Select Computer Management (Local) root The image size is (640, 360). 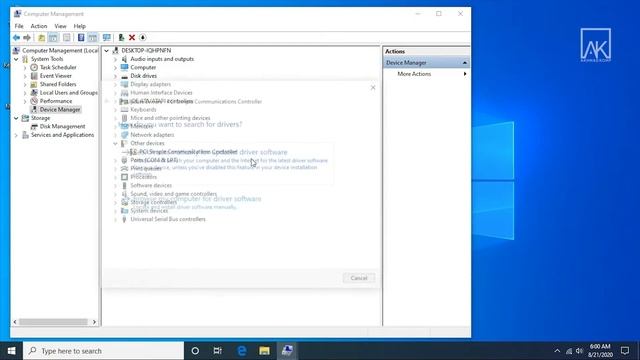click(x=60, y=51)
